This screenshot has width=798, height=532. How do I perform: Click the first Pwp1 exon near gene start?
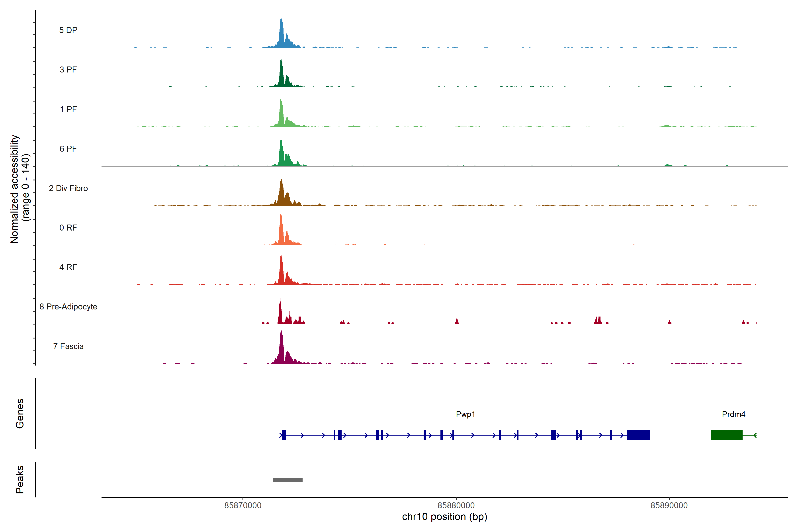click(284, 435)
